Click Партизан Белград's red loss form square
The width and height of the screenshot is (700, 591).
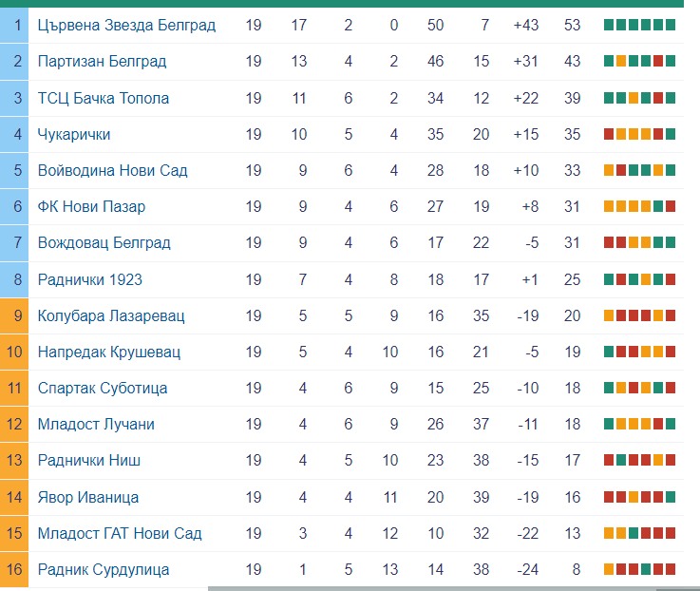658,61
